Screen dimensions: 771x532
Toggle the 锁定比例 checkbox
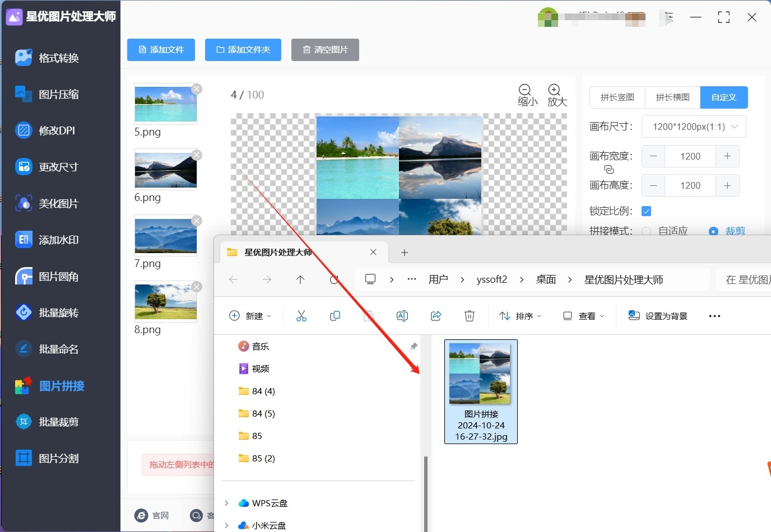click(x=646, y=211)
